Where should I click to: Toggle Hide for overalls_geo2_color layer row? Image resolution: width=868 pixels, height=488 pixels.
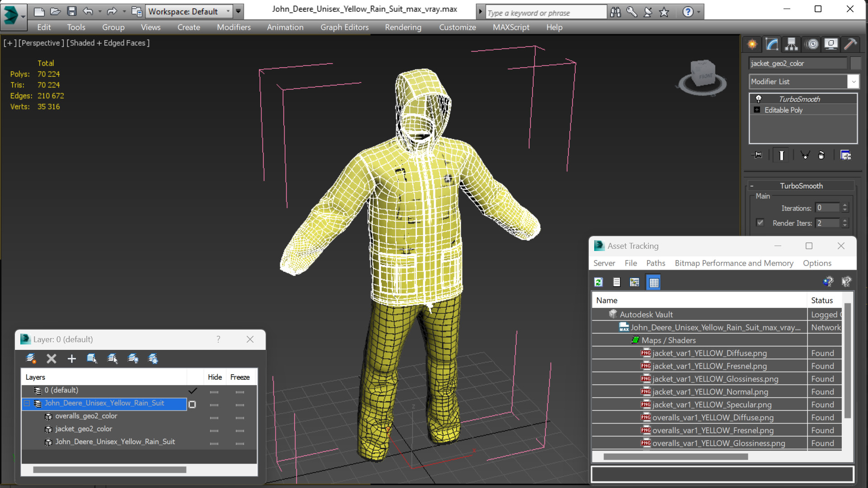coord(214,418)
